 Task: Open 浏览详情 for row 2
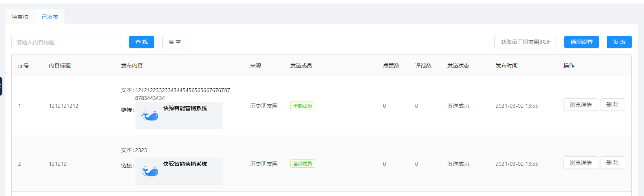[x=581, y=163]
